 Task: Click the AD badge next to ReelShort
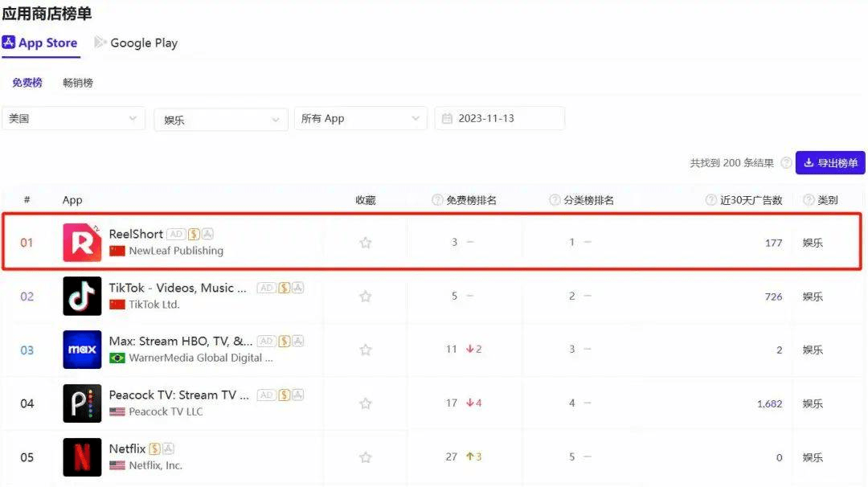(x=176, y=234)
